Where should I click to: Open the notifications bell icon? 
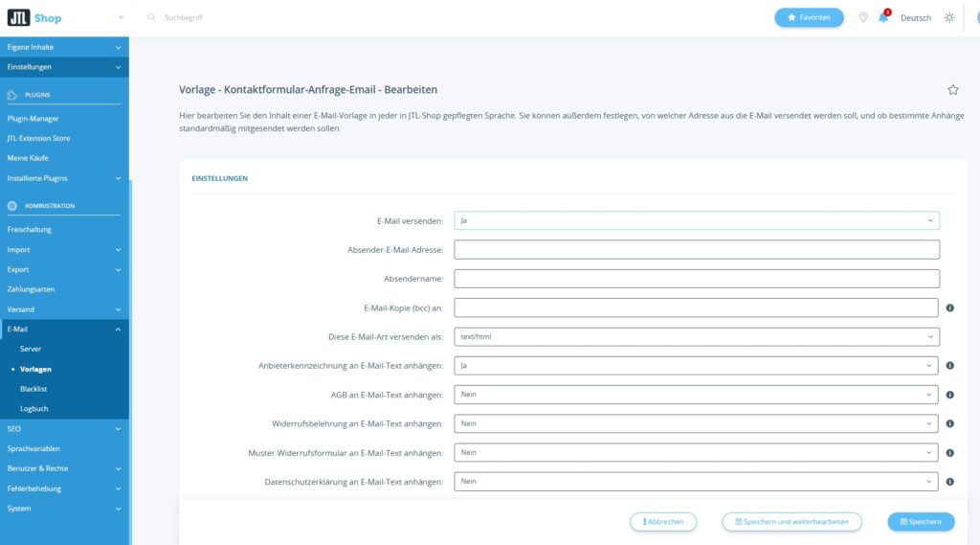click(883, 18)
